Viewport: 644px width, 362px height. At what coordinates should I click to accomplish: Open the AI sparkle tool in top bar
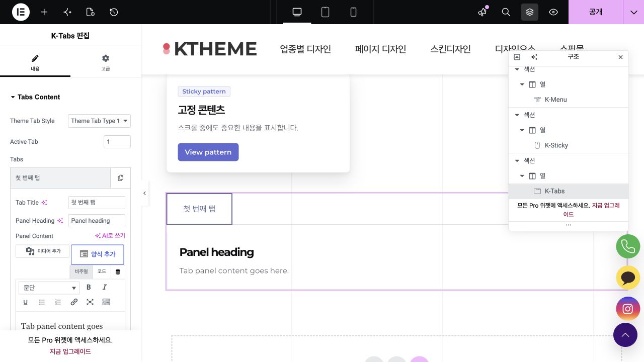pos(67,12)
